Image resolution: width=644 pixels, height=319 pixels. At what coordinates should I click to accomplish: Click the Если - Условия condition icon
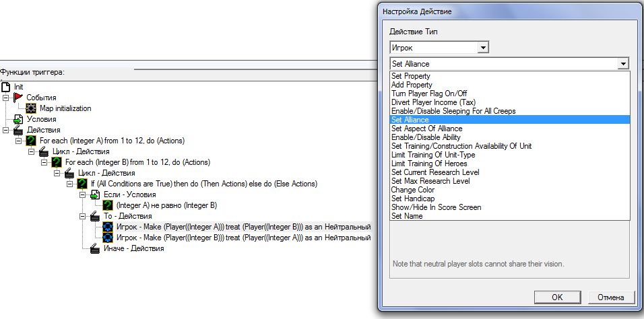coord(95,194)
